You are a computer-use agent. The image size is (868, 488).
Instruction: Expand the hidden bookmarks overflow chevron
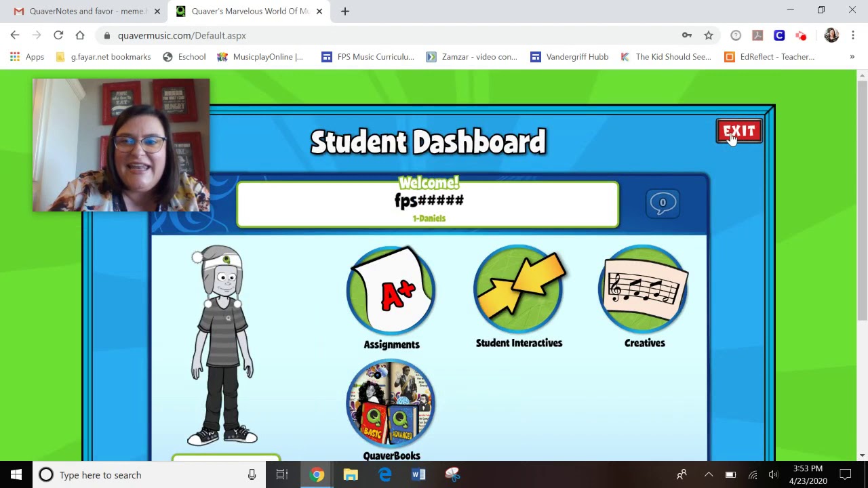click(852, 57)
